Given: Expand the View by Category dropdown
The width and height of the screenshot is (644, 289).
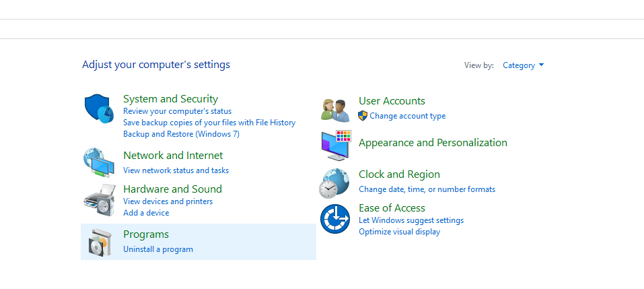Looking at the screenshot, I should [523, 65].
